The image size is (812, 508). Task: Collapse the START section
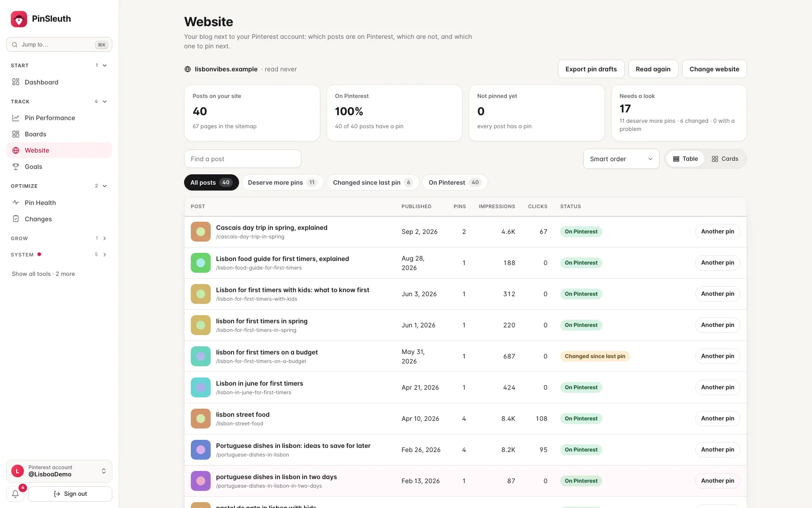(x=105, y=65)
